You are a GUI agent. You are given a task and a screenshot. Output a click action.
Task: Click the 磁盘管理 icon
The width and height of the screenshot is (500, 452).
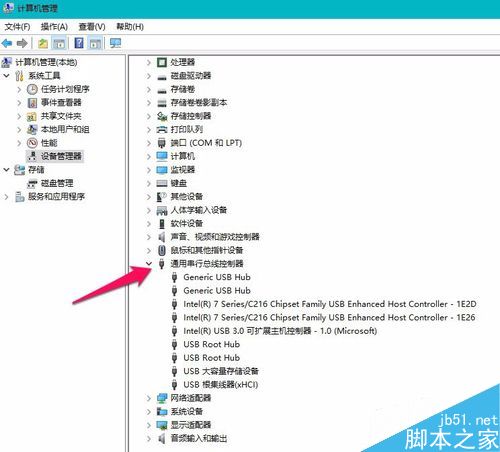tap(32, 183)
